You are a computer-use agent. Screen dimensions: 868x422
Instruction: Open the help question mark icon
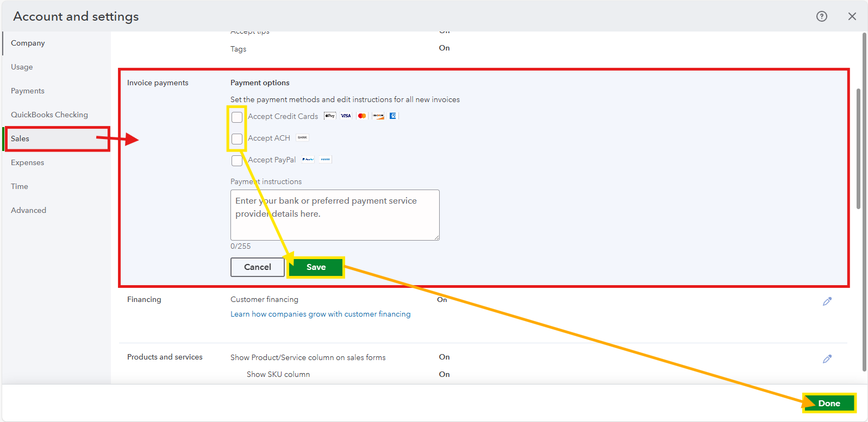(x=822, y=16)
